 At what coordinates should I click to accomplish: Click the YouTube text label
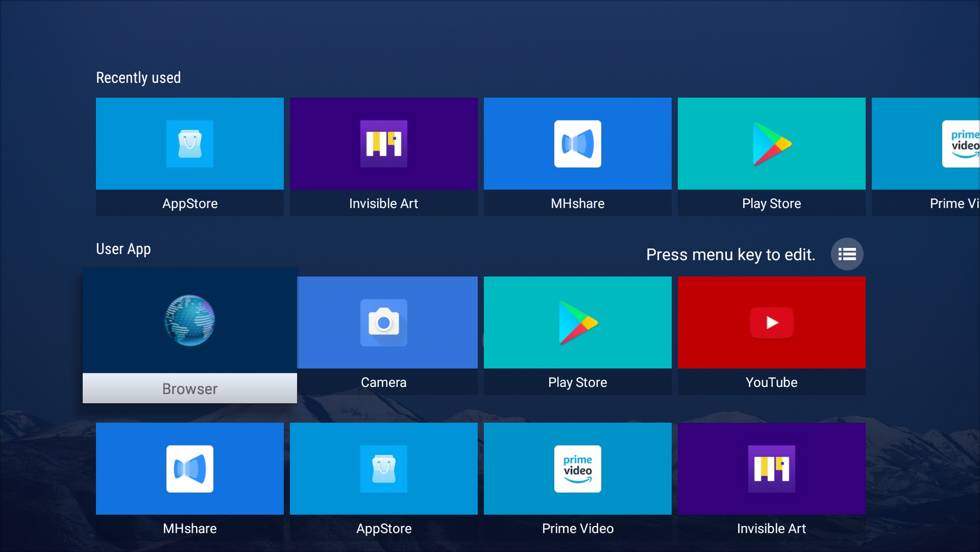(771, 383)
